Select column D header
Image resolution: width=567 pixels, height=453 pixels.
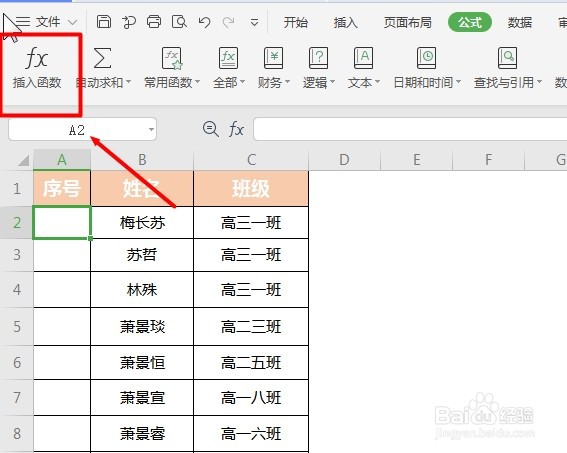click(x=344, y=160)
